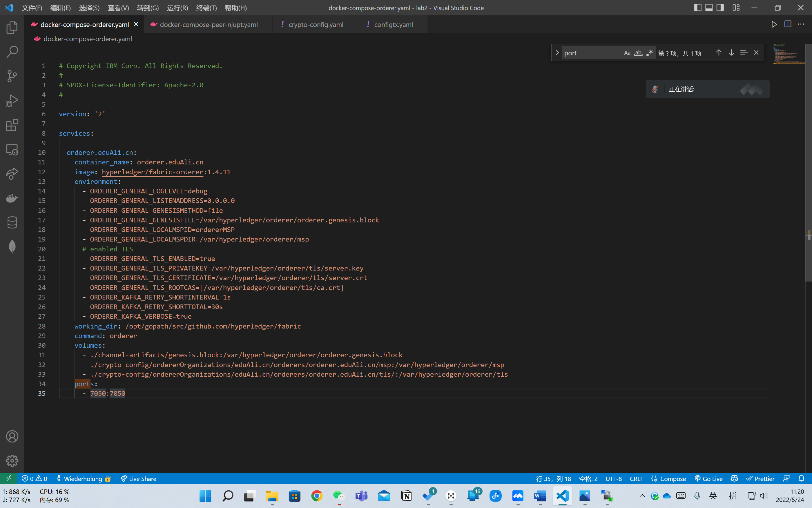
Task: Open Customize Layout options
Action: 736,7
